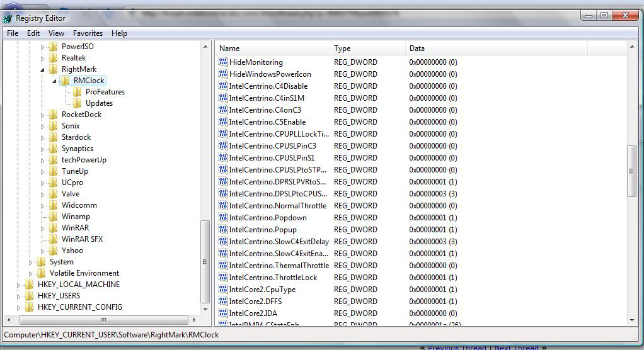The image size is (644, 350).
Task: Open the View menu
Action: click(56, 33)
